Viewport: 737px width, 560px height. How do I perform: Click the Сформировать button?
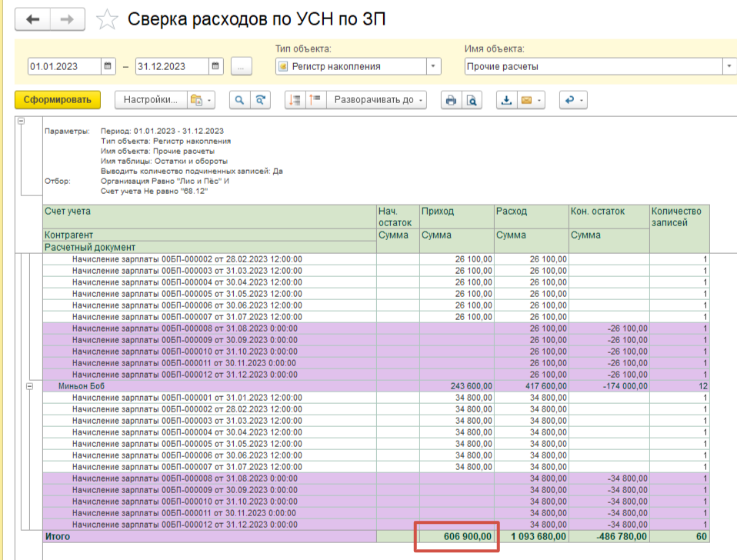(57, 100)
